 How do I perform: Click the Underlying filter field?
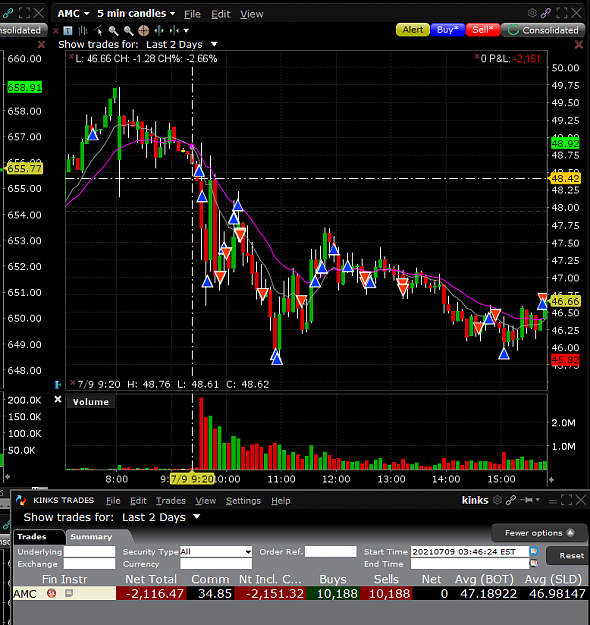tap(89, 552)
